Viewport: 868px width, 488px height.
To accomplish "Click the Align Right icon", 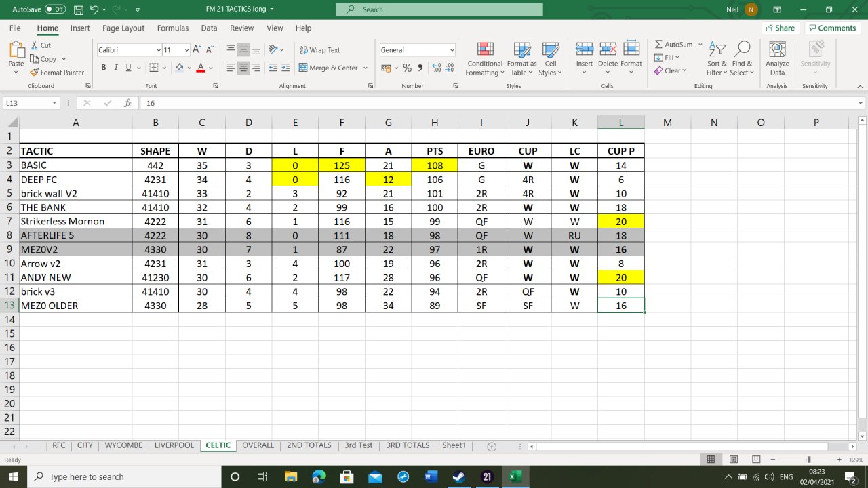I will (256, 68).
